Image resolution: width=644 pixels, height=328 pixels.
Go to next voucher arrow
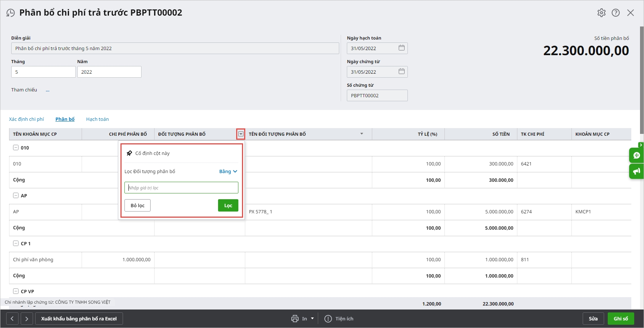coord(26,319)
